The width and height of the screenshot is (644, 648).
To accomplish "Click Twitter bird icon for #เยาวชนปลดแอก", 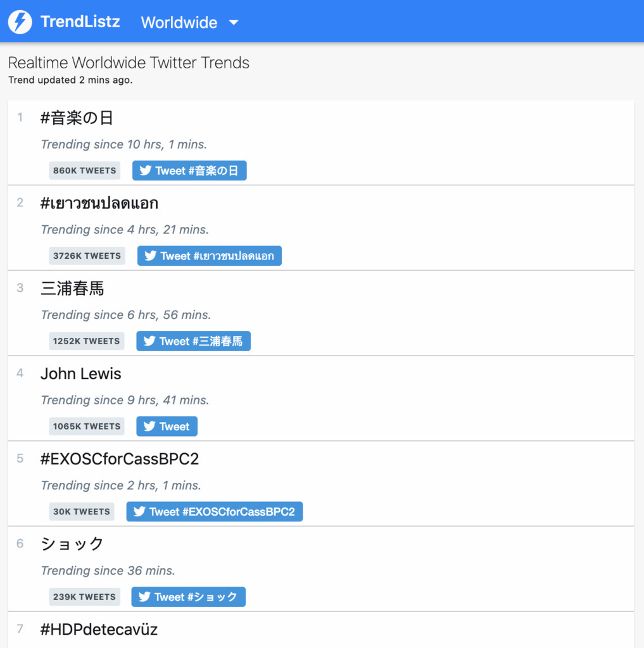I will point(151,256).
